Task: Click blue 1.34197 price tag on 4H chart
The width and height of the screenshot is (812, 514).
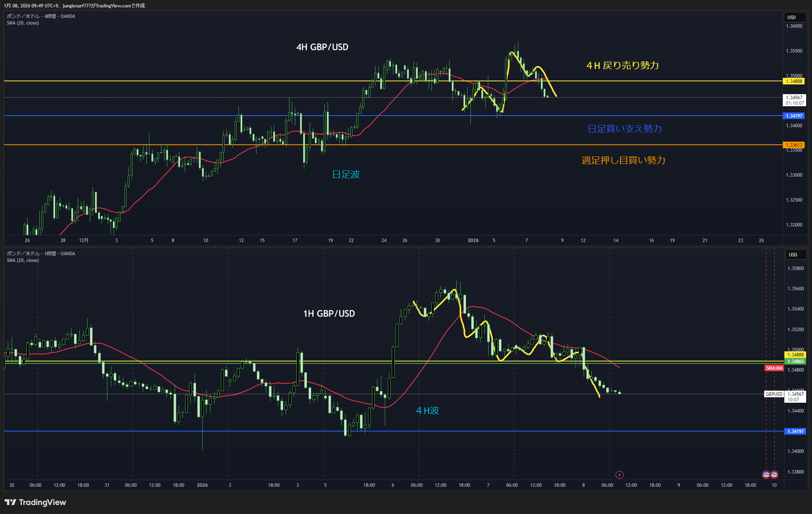Action: point(794,116)
